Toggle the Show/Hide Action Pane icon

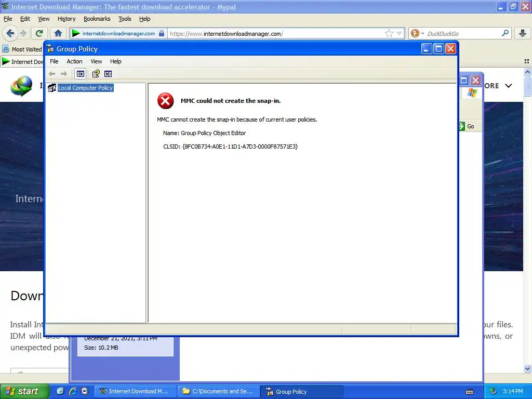point(108,74)
